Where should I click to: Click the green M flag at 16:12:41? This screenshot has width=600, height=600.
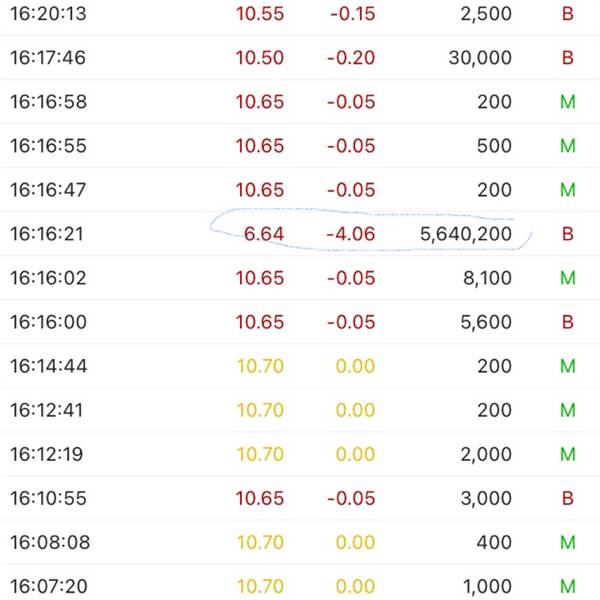point(567,410)
